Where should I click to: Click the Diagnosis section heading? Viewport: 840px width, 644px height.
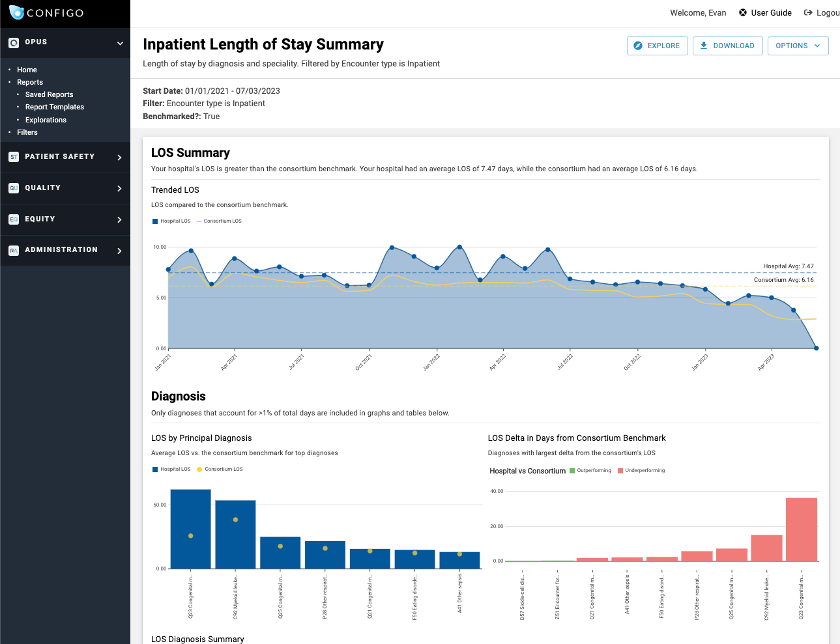pyautogui.click(x=178, y=397)
